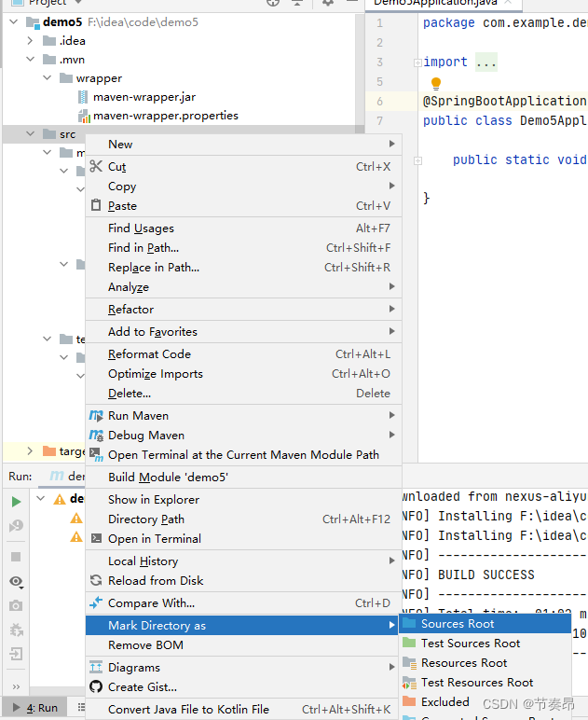The height and width of the screenshot is (720, 588).
Task: Click the rerun icon below play button
Action: 16,525
